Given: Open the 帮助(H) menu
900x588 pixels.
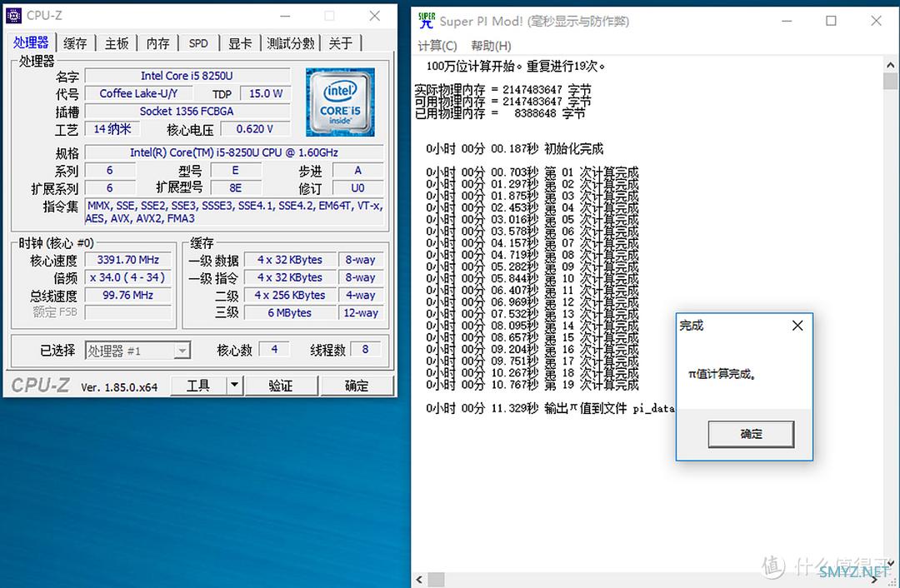Looking at the screenshot, I should [x=491, y=46].
